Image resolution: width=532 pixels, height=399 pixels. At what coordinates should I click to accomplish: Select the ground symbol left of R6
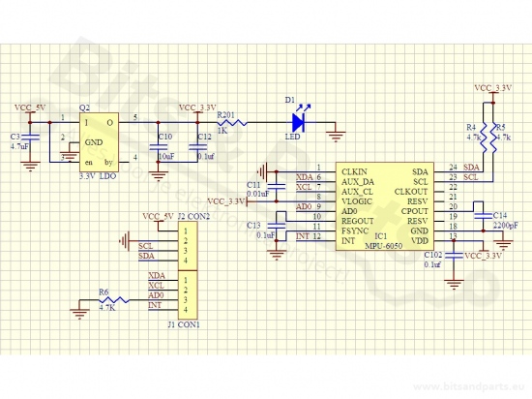pos(79,314)
